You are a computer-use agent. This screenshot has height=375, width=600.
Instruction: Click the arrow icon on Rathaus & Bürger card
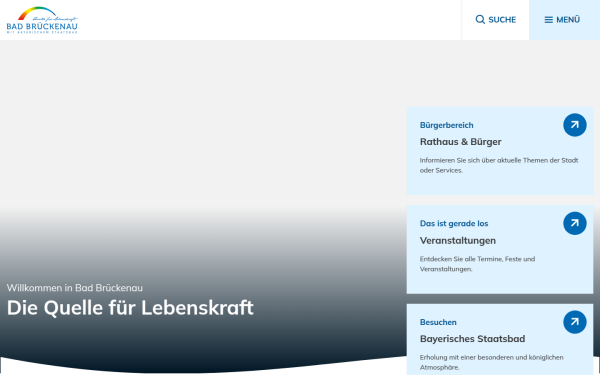(x=574, y=125)
